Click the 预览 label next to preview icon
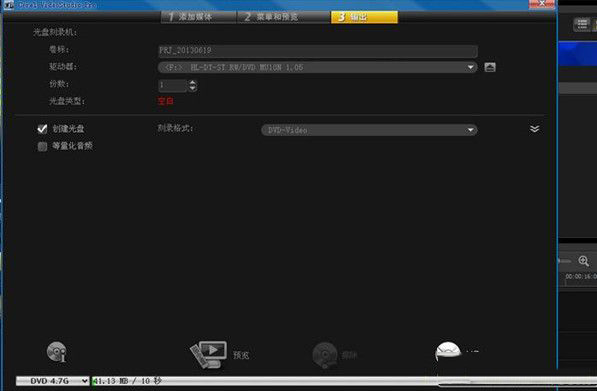Screen dimensions: 597x391 click(241, 355)
